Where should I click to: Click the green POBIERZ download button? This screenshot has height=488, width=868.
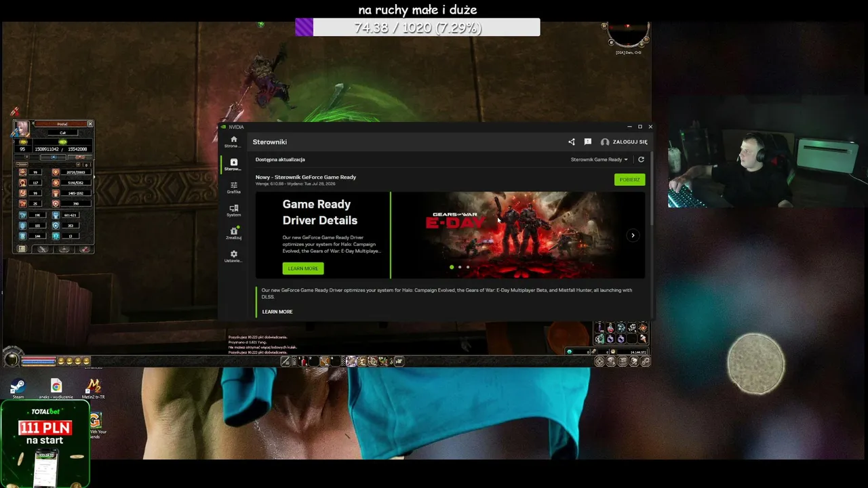pos(629,180)
